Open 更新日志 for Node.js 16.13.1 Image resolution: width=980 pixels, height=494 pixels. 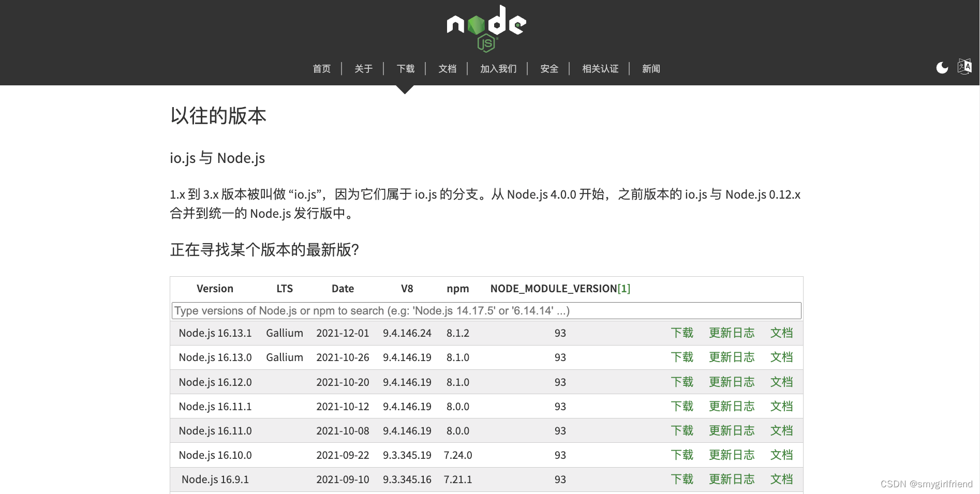pos(732,333)
